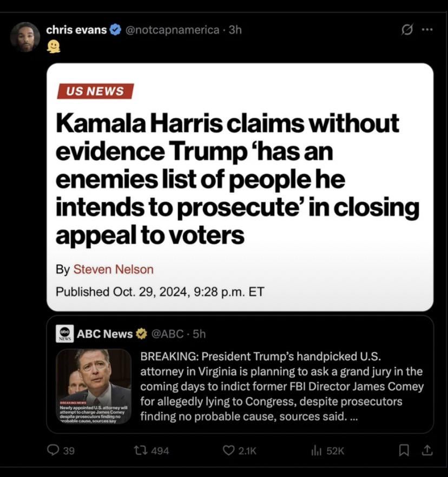This screenshot has height=477, width=448.
Task: Click the 5h timestamp on the quoted post
Action: (199, 334)
